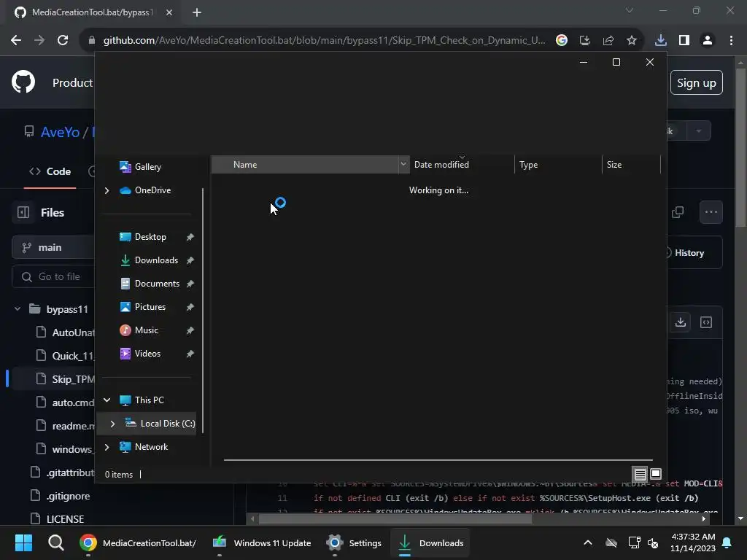Screen dimensions: 747x560
Task: Click the GitHub Octocat logo
Action: pos(23,82)
